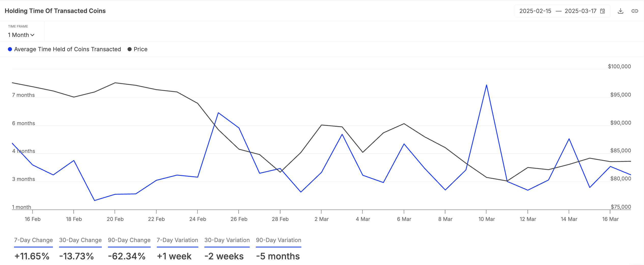This screenshot has height=265, width=644.
Task: Expand the chevron next to 1 Month
Action: tap(32, 35)
